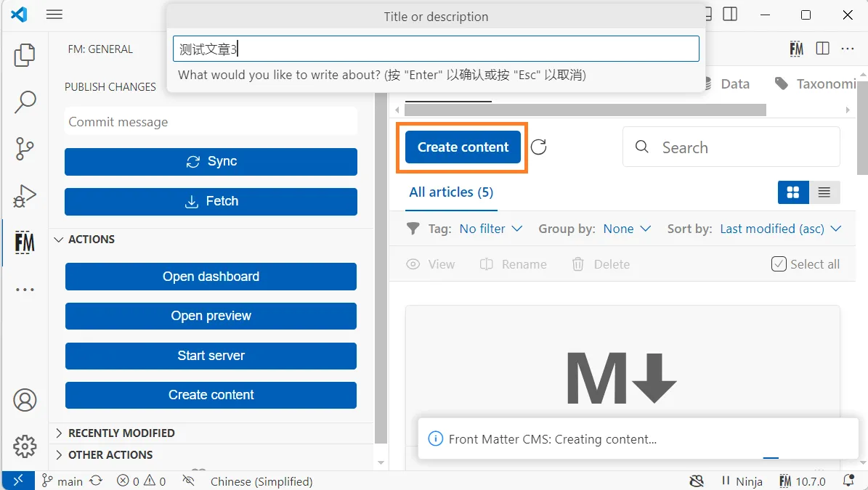Screen dimensions: 868x490
Task: Open the Search view in activity bar
Action: [25, 102]
